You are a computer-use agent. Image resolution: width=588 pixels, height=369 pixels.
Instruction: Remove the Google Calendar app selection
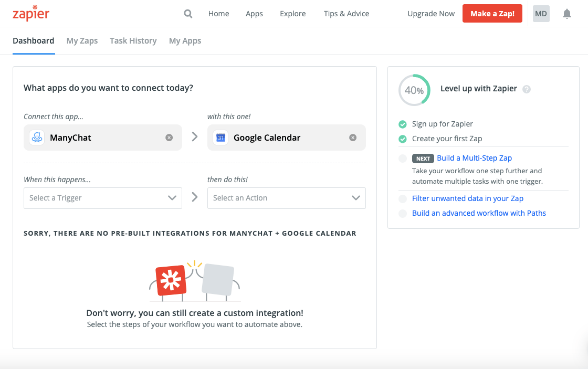click(x=353, y=138)
